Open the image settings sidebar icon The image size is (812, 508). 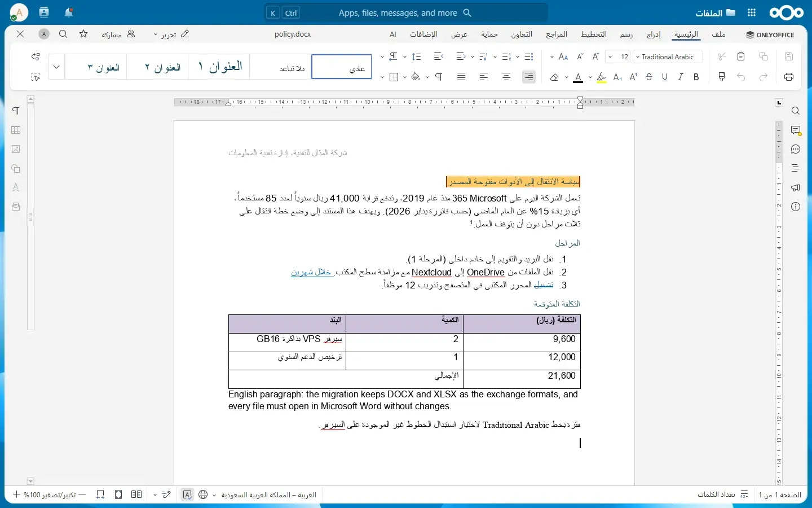[x=16, y=149]
